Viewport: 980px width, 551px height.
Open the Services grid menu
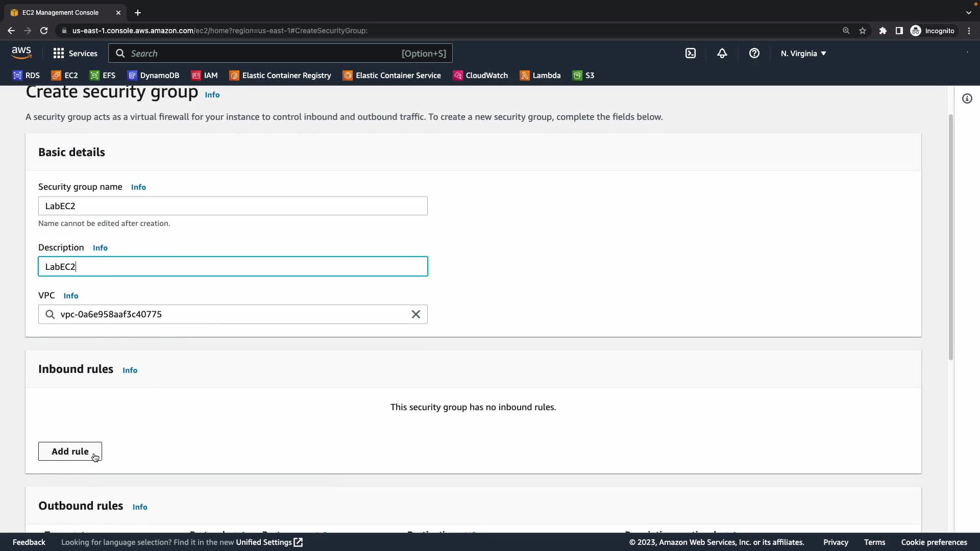point(75,54)
